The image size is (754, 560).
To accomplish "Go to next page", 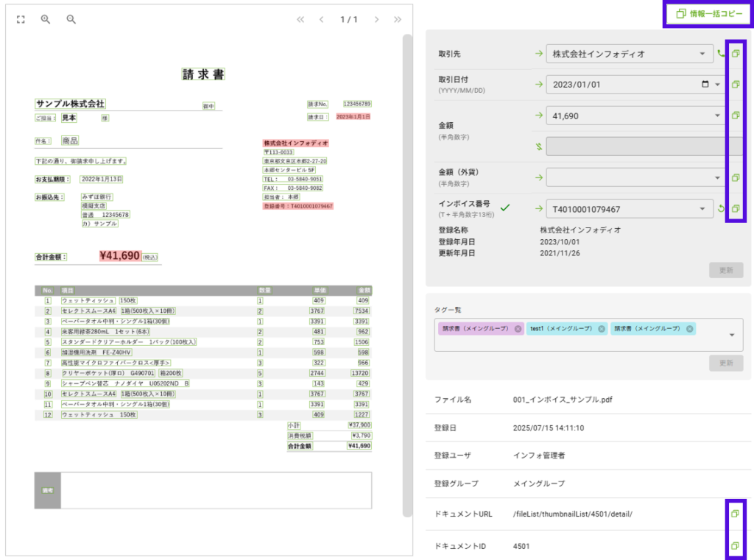I will coord(376,19).
